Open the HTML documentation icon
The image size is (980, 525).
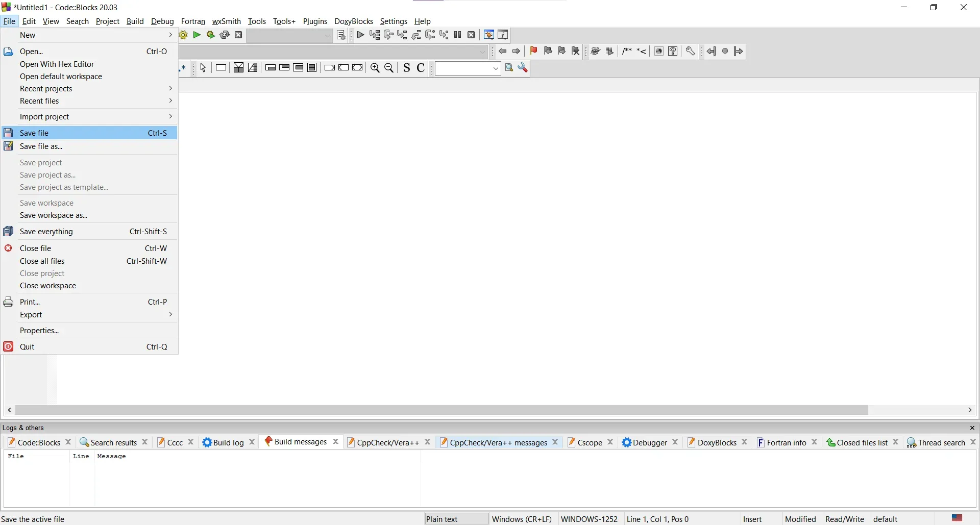click(659, 52)
